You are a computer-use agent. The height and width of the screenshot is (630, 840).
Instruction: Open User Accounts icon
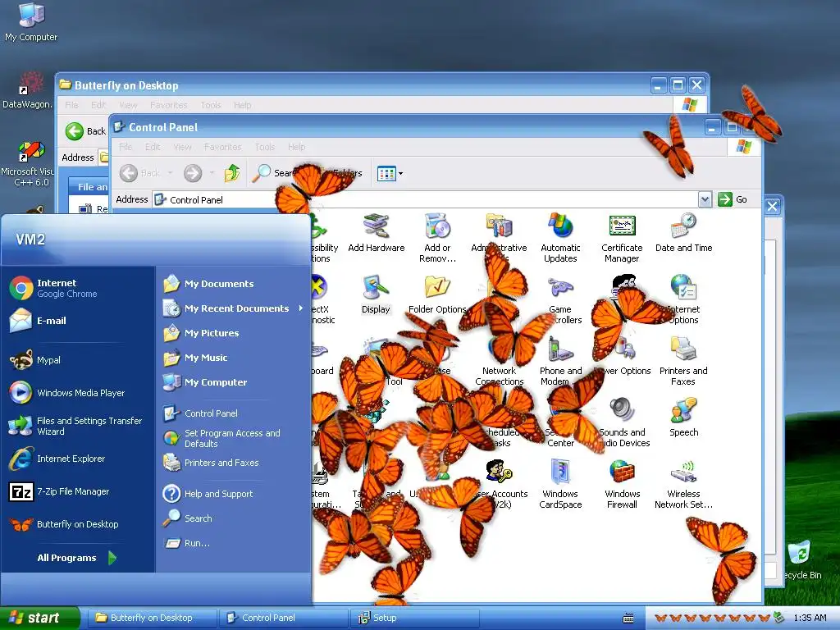click(x=500, y=484)
